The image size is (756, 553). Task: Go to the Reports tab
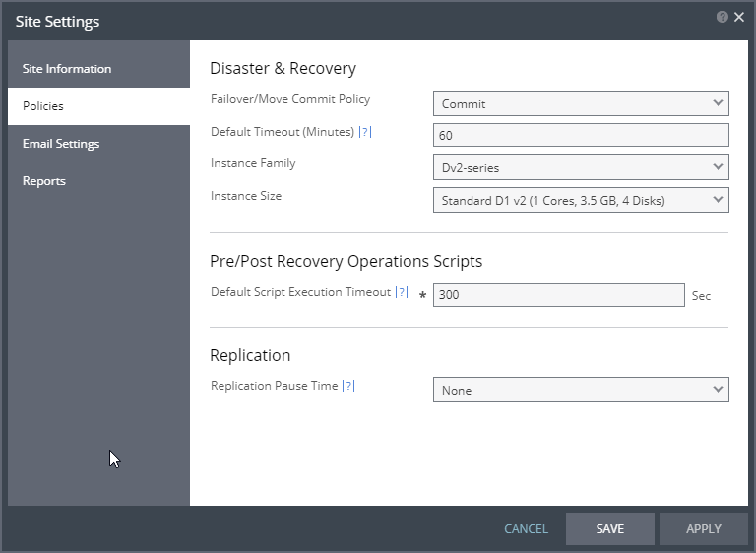pos(98,181)
